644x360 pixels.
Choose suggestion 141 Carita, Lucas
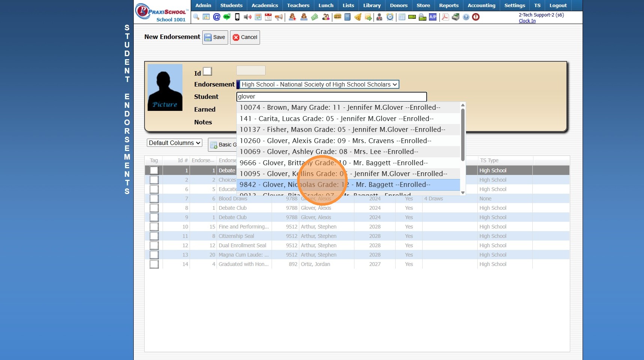pos(348,119)
